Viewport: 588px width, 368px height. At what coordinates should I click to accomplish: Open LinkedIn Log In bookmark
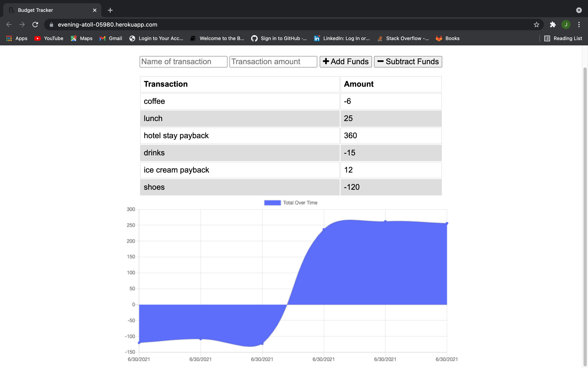pos(342,38)
